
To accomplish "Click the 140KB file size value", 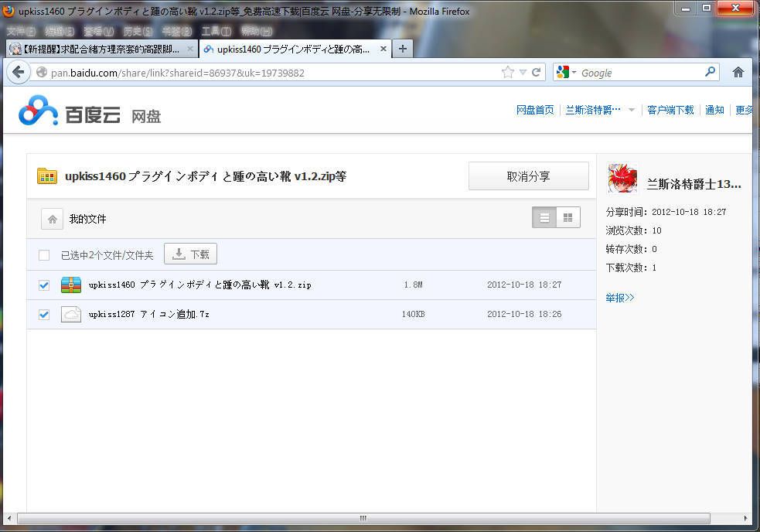I will [413, 314].
